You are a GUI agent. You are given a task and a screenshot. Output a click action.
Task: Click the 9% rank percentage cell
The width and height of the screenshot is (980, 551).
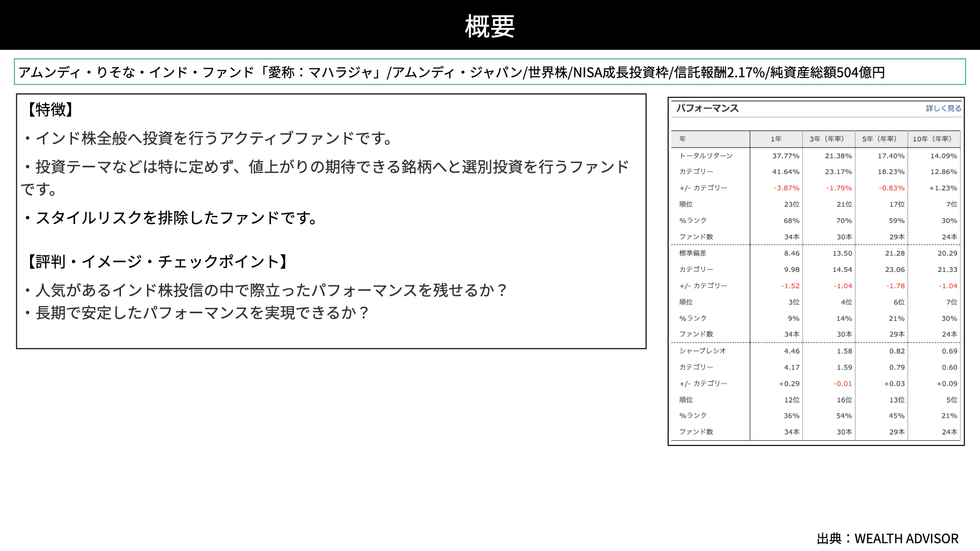pyautogui.click(x=793, y=318)
